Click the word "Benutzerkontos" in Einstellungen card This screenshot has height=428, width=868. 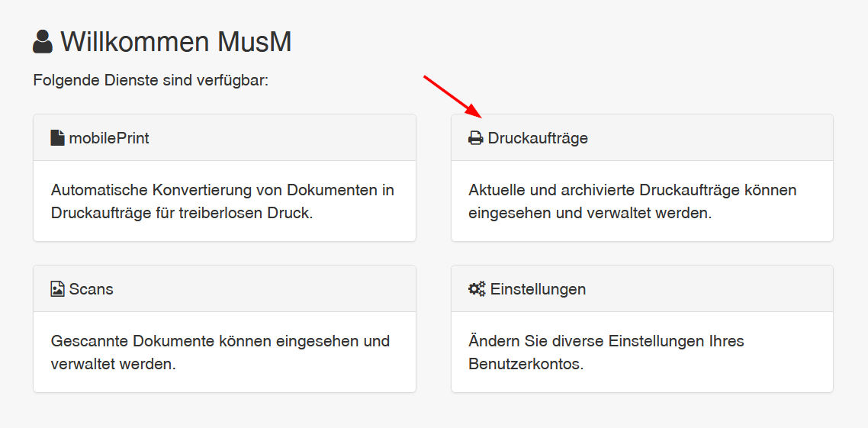[525, 364]
